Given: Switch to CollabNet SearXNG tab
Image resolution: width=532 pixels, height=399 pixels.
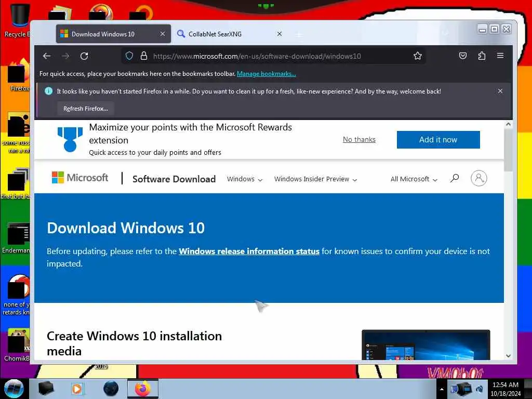Looking at the screenshot, I should pos(231,34).
